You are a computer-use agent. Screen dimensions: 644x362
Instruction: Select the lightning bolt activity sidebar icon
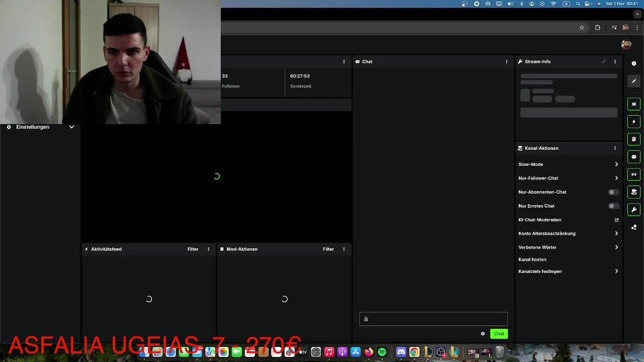point(634,122)
